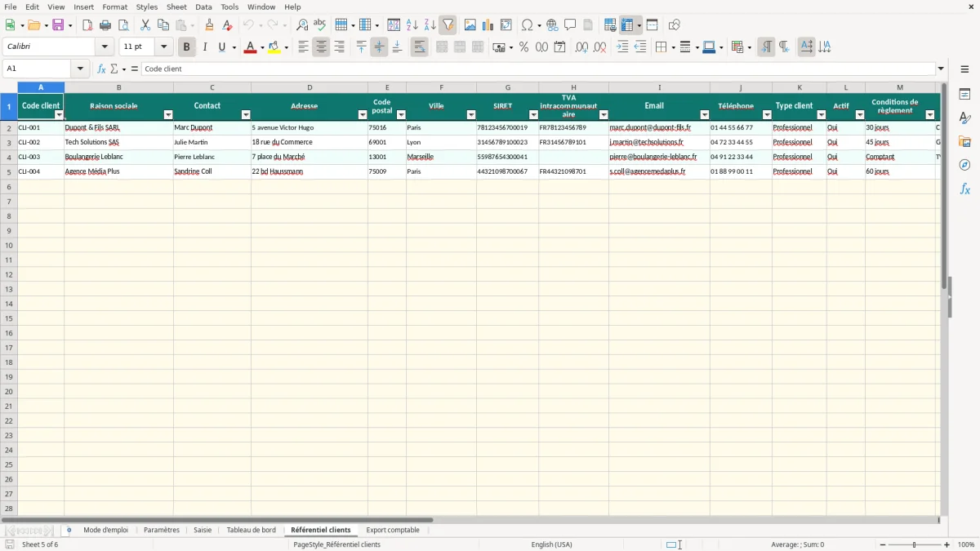Apply the red font color

(x=249, y=47)
